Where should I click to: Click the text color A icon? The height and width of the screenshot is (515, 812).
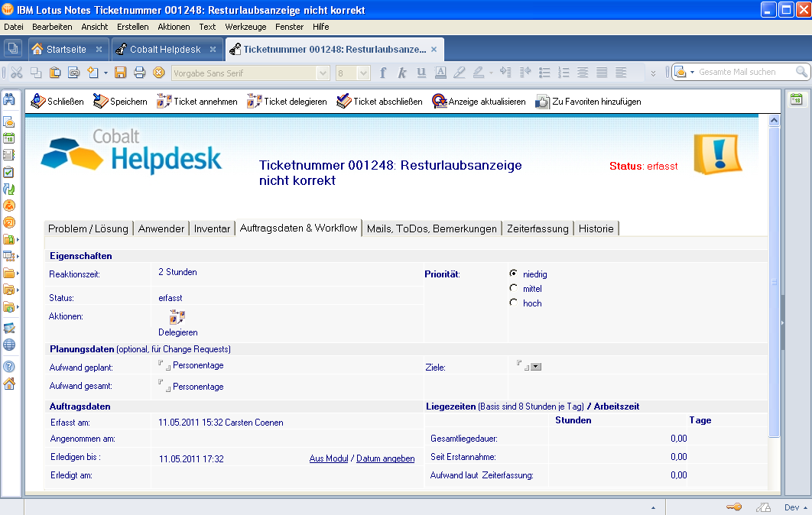click(440, 73)
